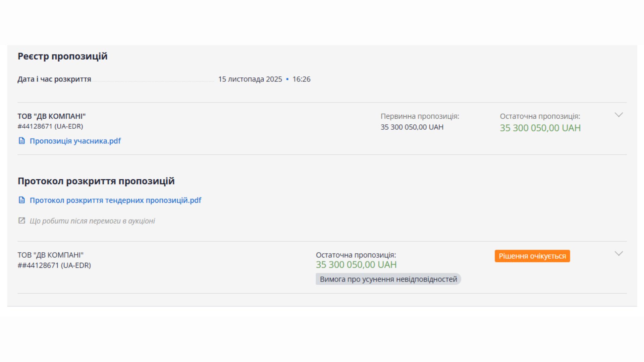Open Протокол розкриття тендерних пропозицій.pdf link
Image resolution: width=644 pixels, height=362 pixels.
tap(115, 200)
